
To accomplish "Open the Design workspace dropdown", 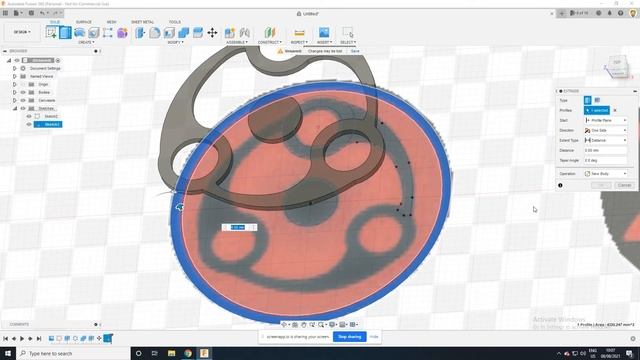I will [22, 32].
